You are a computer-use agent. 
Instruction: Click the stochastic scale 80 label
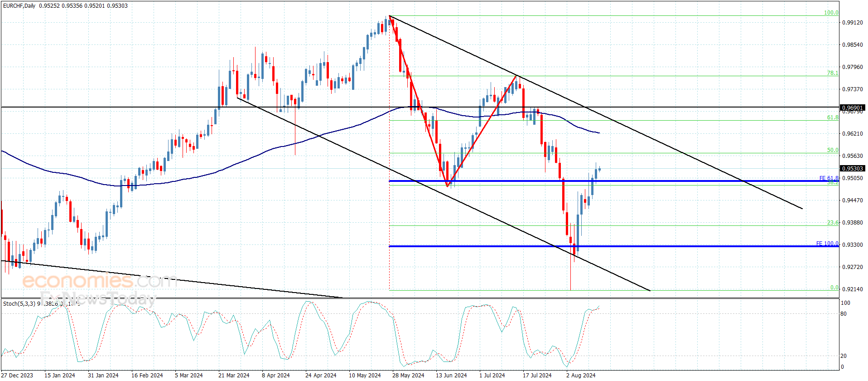844,314
